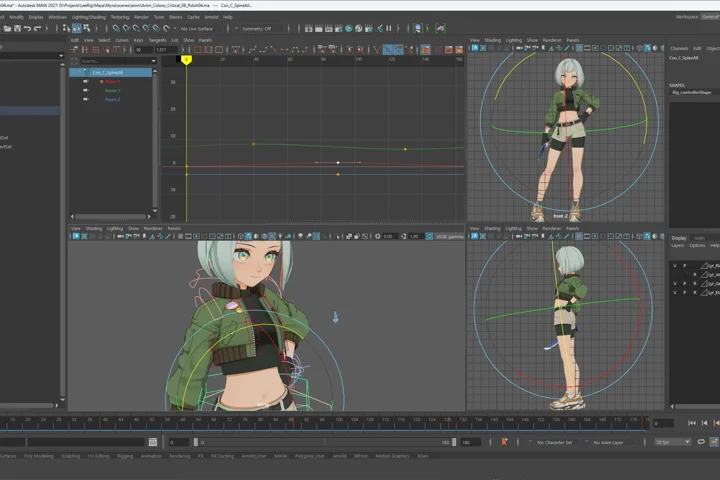
Task: Switch to the Motion Graphics shelf tab
Action: pos(392,456)
